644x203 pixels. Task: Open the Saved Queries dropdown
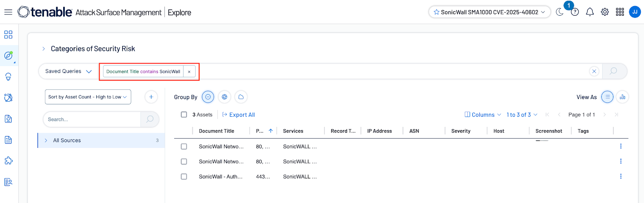[x=68, y=71]
